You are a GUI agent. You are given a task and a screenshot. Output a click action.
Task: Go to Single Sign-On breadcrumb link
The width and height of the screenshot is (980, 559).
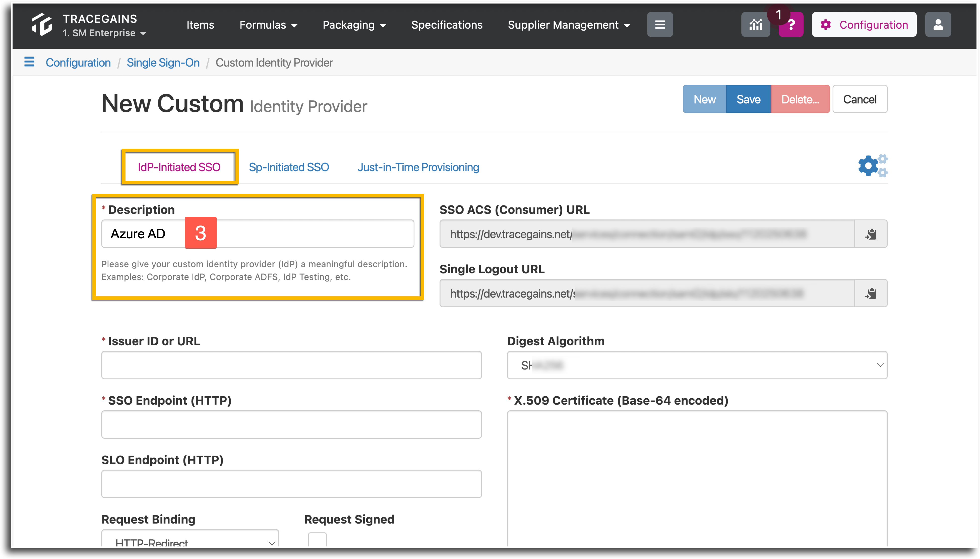click(x=163, y=63)
